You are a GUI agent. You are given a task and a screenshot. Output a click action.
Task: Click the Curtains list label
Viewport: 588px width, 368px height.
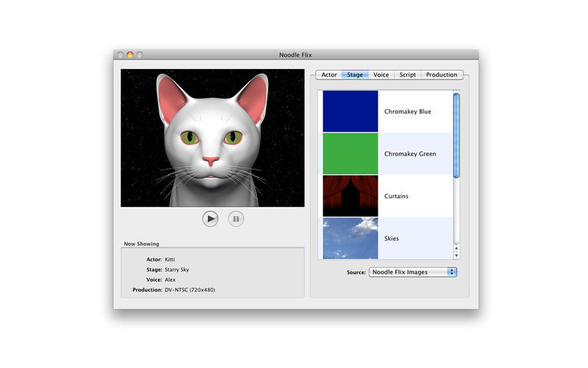pos(396,197)
